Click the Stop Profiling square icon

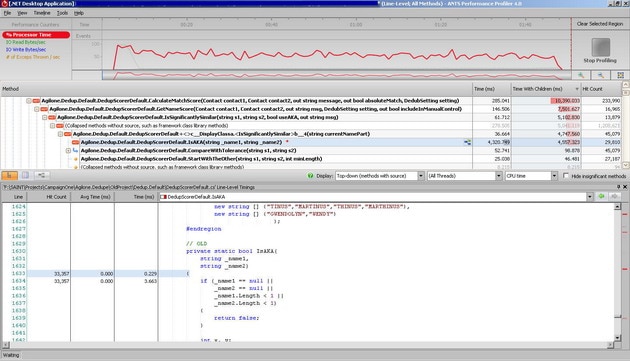[x=601, y=47]
